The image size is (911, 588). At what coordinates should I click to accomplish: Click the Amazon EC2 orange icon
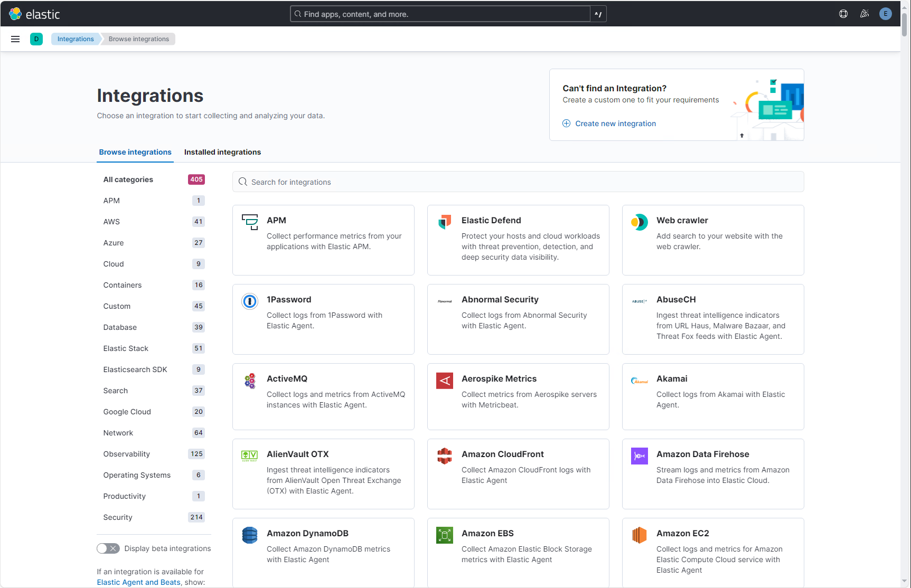(x=640, y=535)
